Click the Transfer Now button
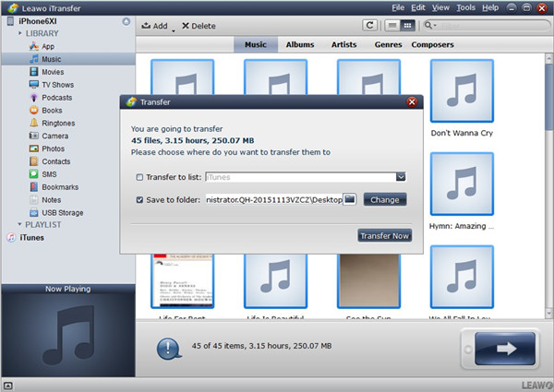Screen dimensions: 554x392 [x=384, y=236]
